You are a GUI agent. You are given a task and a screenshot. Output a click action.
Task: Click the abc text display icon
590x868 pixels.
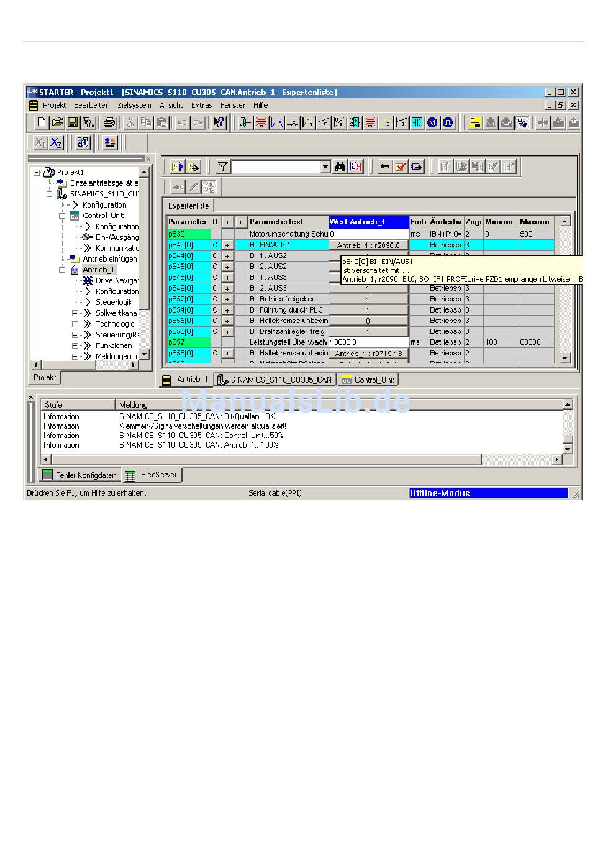pyautogui.click(x=178, y=186)
